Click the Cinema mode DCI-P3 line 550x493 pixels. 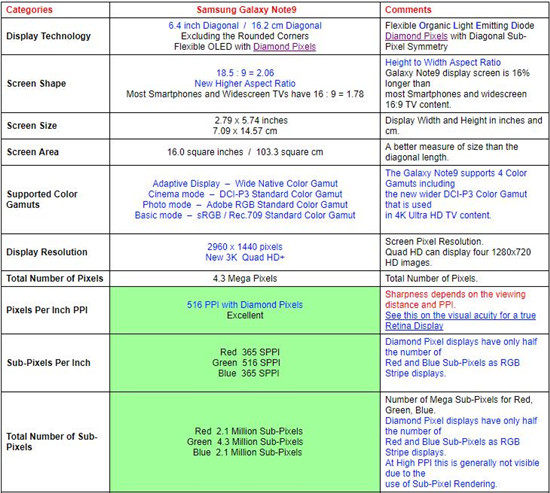[245, 194]
